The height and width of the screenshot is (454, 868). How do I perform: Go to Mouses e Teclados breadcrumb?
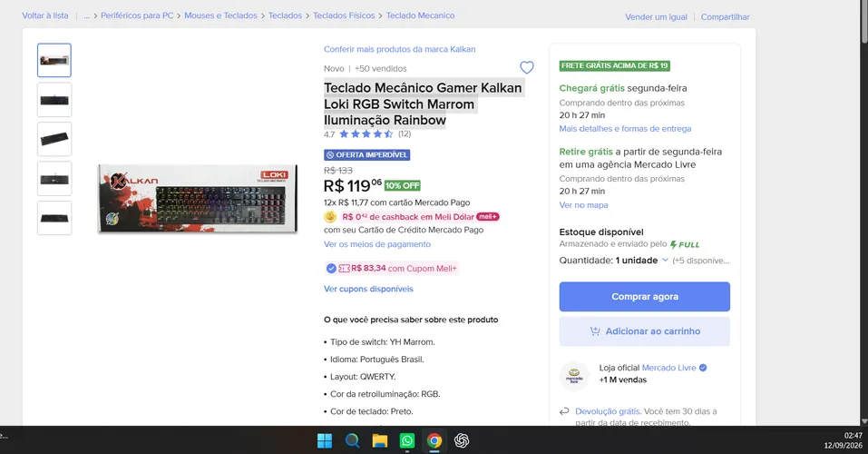[221, 15]
